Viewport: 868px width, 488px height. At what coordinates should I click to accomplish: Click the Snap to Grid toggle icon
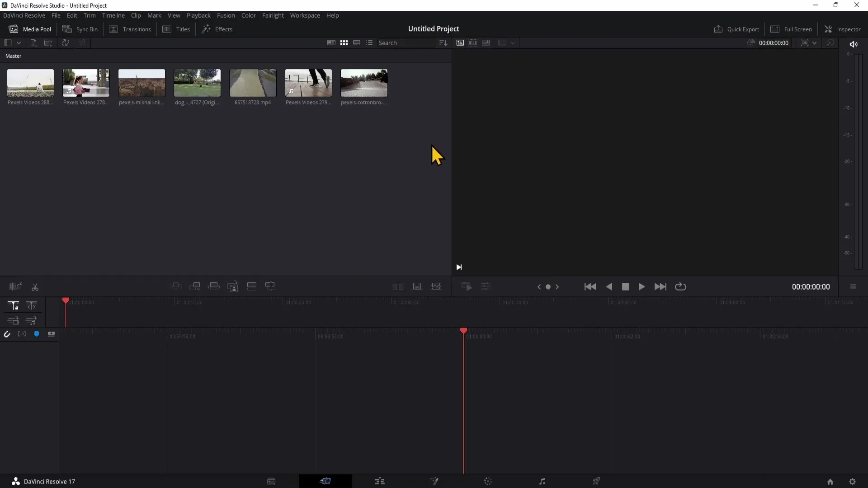point(7,333)
